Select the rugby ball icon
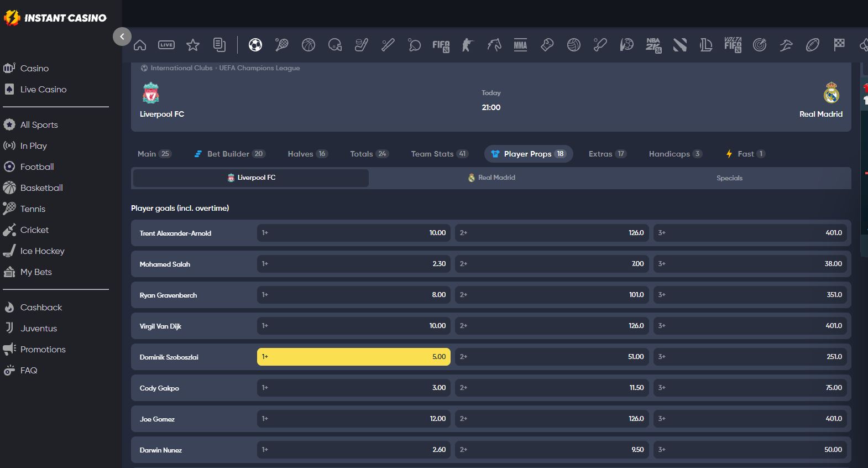868x468 pixels. coord(813,45)
